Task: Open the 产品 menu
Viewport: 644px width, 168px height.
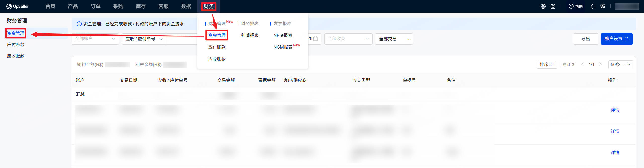Action: coord(73,6)
